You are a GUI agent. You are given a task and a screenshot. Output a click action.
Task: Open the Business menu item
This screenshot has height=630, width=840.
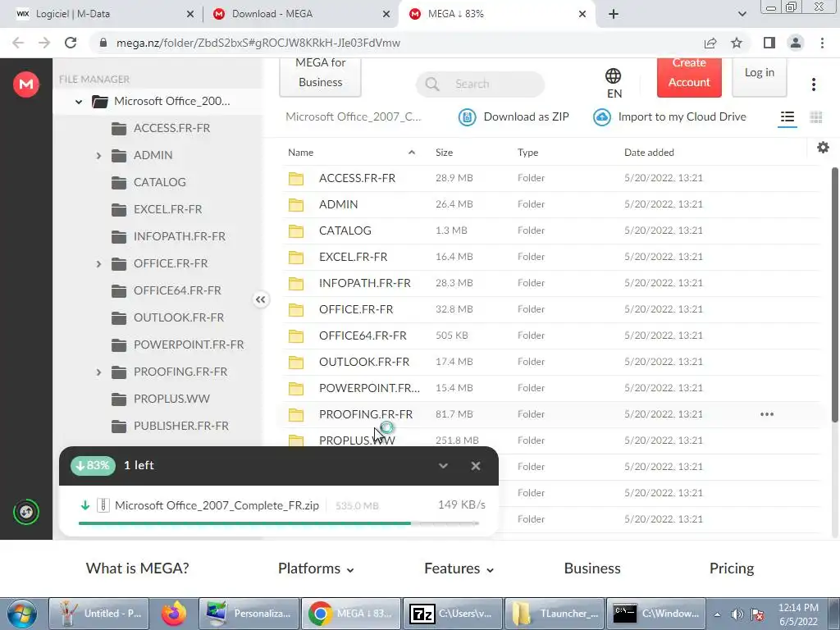pos(592,568)
